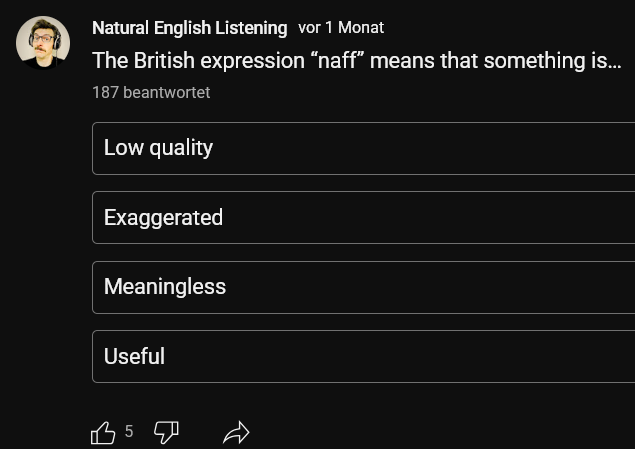Share this poll with the arrow icon
The height and width of the screenshot is (449, 635).
tap(236, 432)
